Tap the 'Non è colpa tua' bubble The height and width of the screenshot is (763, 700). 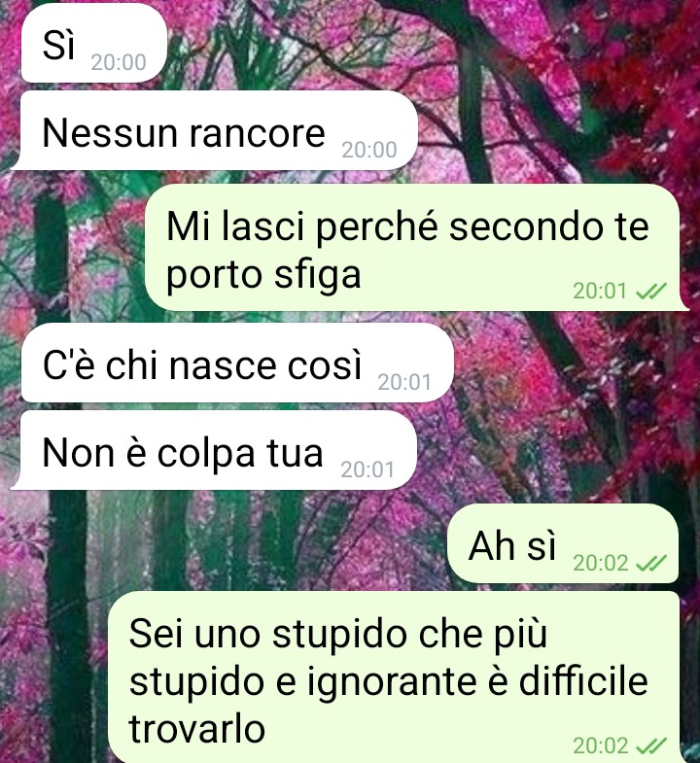213,450
